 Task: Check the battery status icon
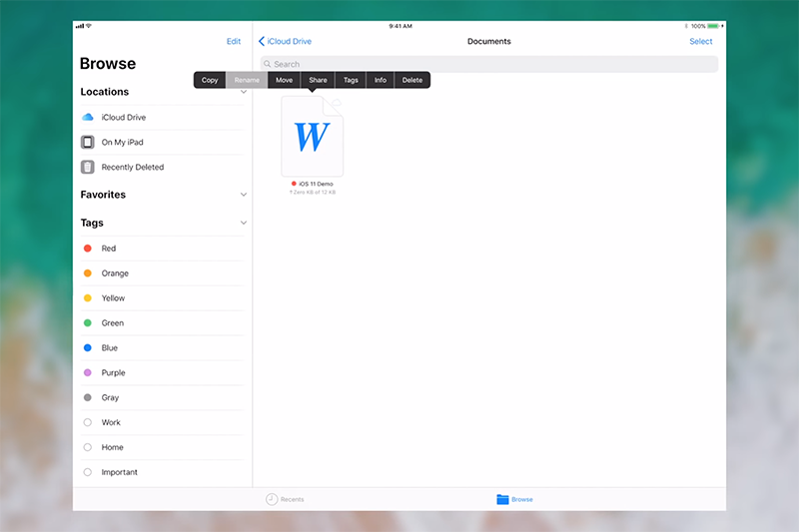click(x=713, y=26)
